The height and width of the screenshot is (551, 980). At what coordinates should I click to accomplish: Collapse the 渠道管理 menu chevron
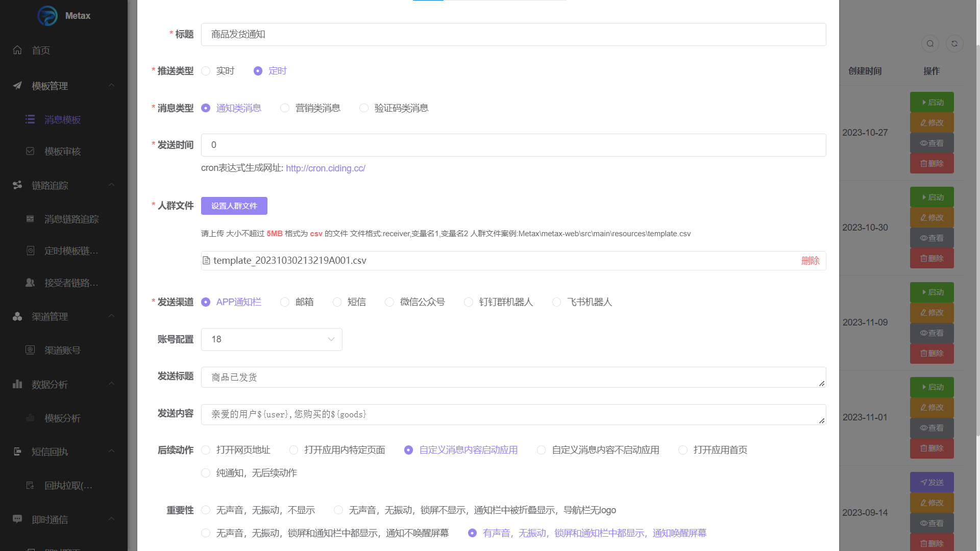[x=111, y=316]
